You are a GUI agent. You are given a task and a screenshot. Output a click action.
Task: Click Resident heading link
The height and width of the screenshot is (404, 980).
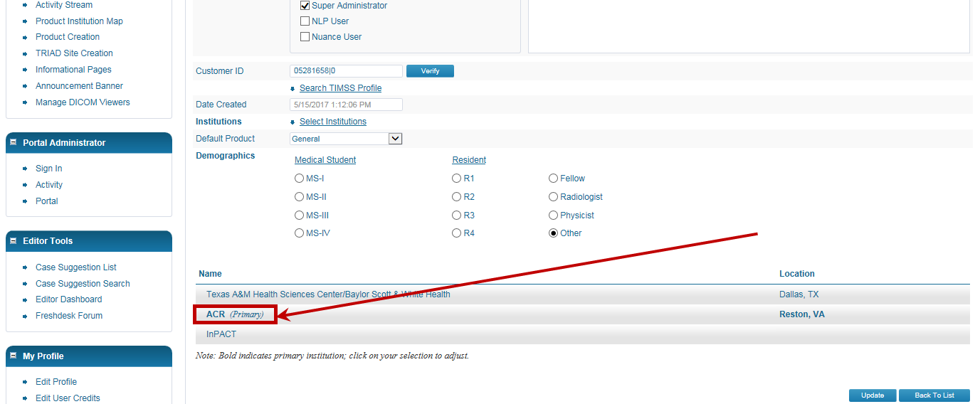469,160
